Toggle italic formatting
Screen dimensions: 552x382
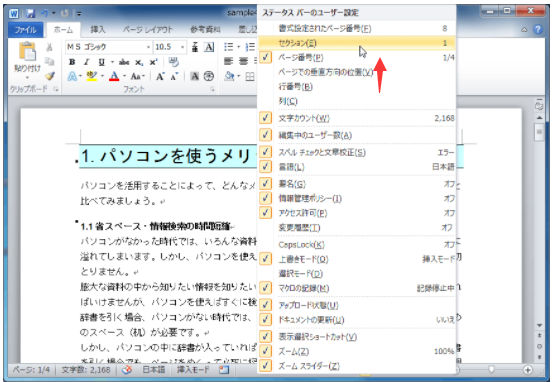point(87,62)
